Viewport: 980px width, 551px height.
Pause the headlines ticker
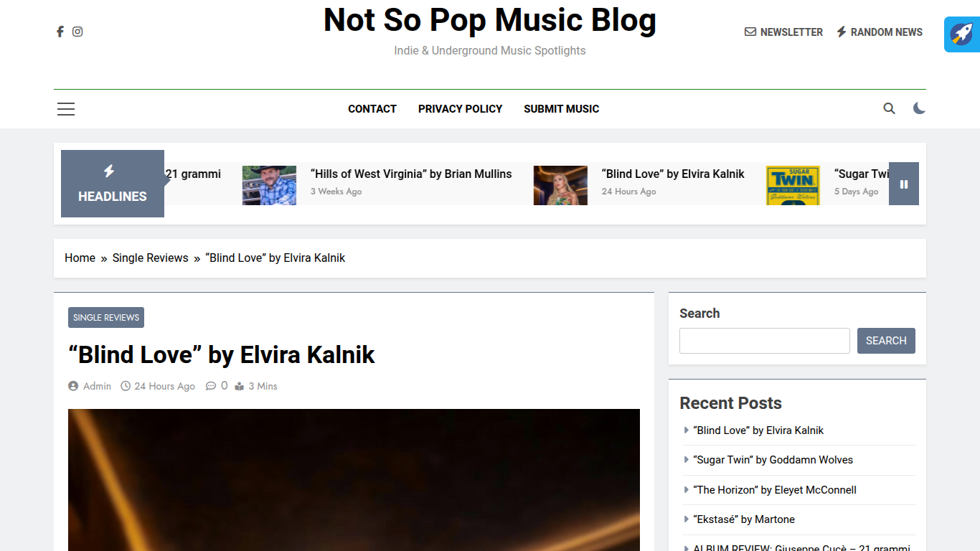[903, 184]
